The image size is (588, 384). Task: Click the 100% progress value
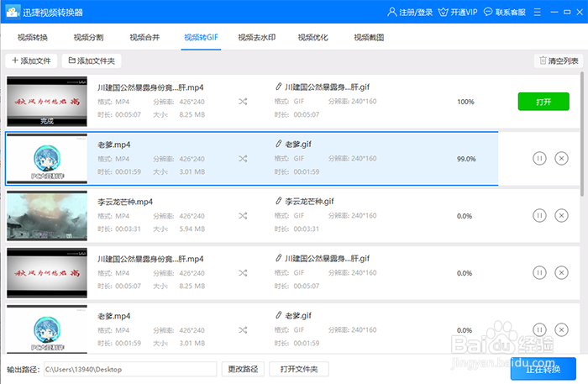pos(465,102)
